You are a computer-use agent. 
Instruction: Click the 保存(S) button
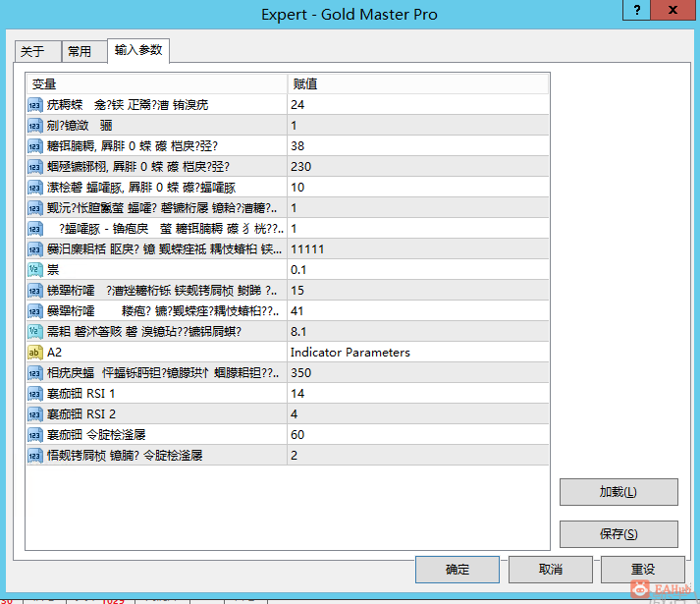pyautogui.click(x=619, y=534)
